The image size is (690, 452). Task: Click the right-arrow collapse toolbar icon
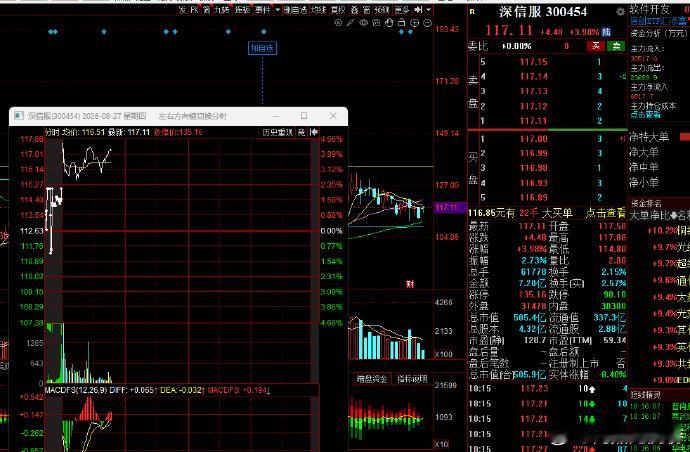tap(418, 9)
